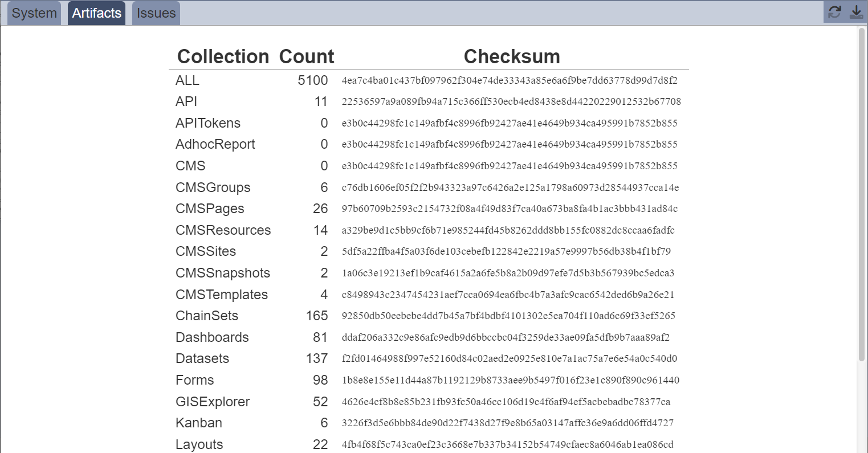Screen dimensions: 868x453
Task: Click the Collection column header
Action: (x=223, y=56)
